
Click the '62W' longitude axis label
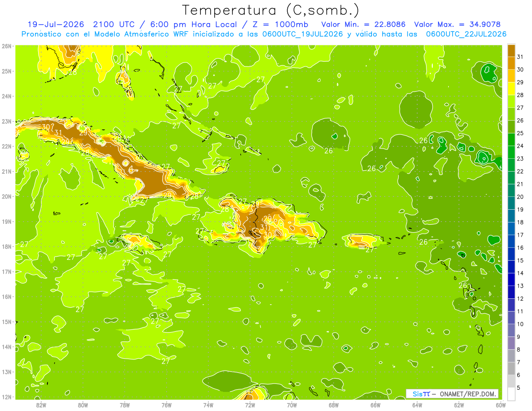coord(459,405)
